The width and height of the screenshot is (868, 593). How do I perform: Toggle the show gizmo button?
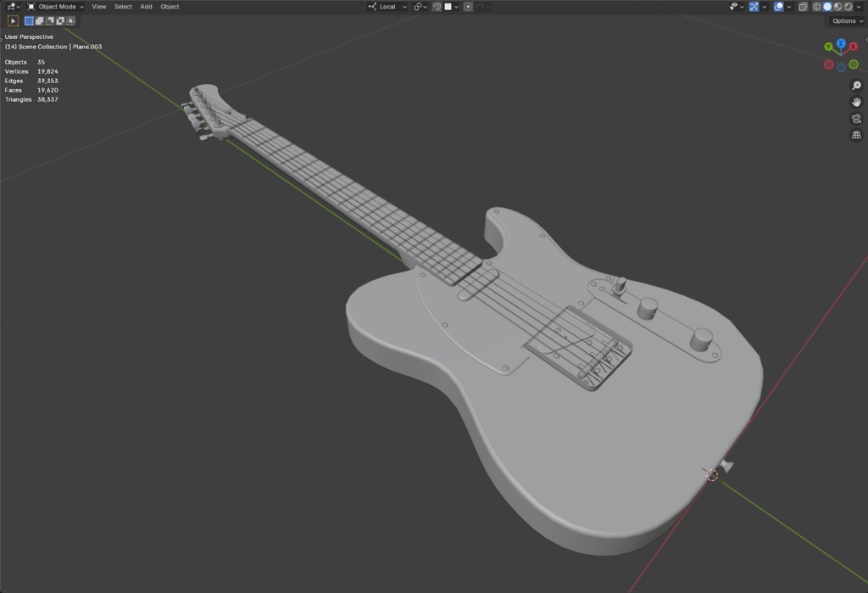click(x=754, y=7)
